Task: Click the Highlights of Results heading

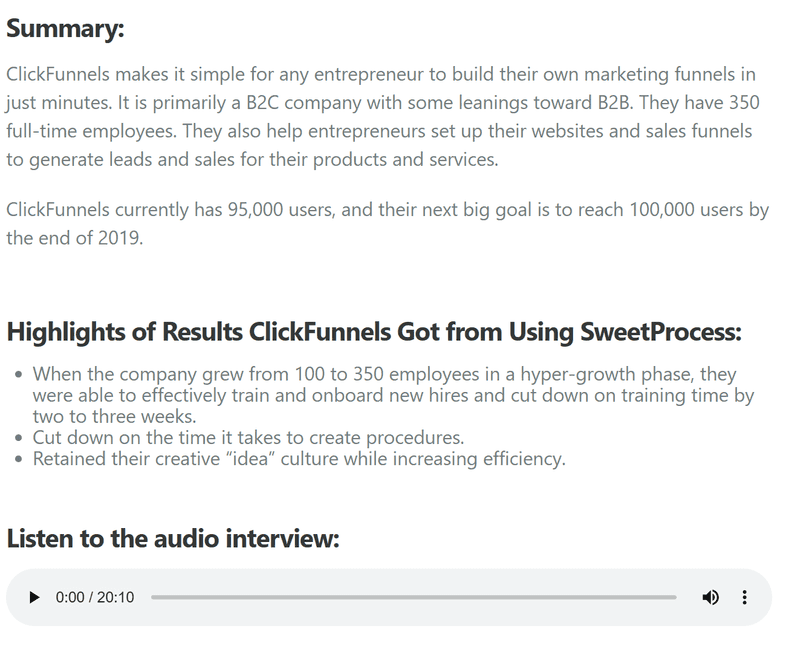Action: point(374,332)
